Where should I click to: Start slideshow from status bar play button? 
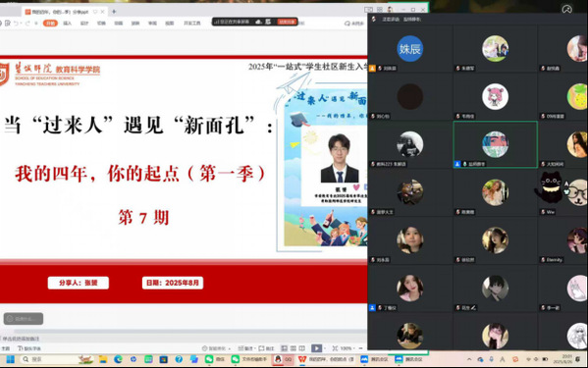click(x=316, y=348)
